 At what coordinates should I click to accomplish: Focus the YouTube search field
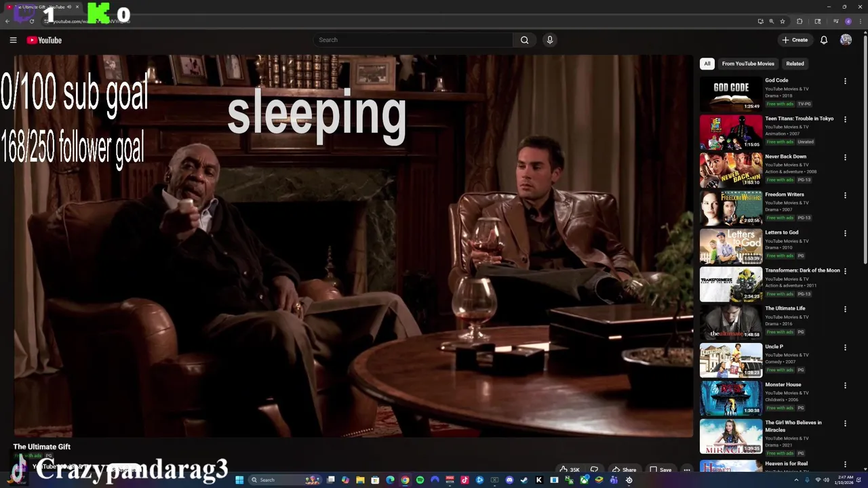(414, 40)
